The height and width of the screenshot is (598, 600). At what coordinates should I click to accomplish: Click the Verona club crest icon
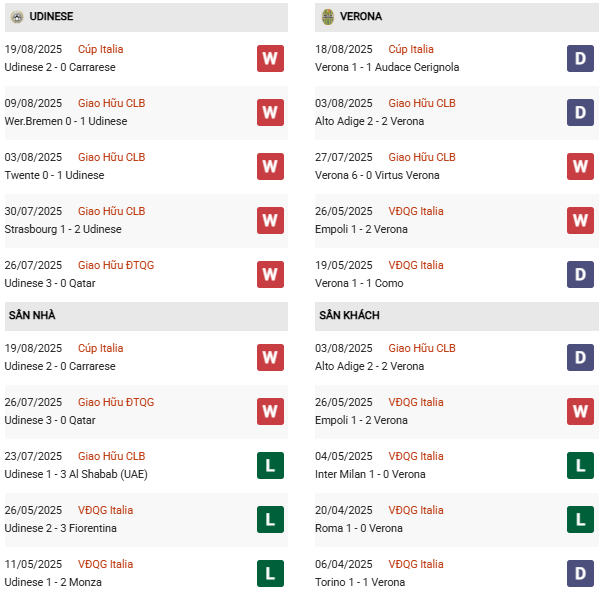tap(328, 17)
